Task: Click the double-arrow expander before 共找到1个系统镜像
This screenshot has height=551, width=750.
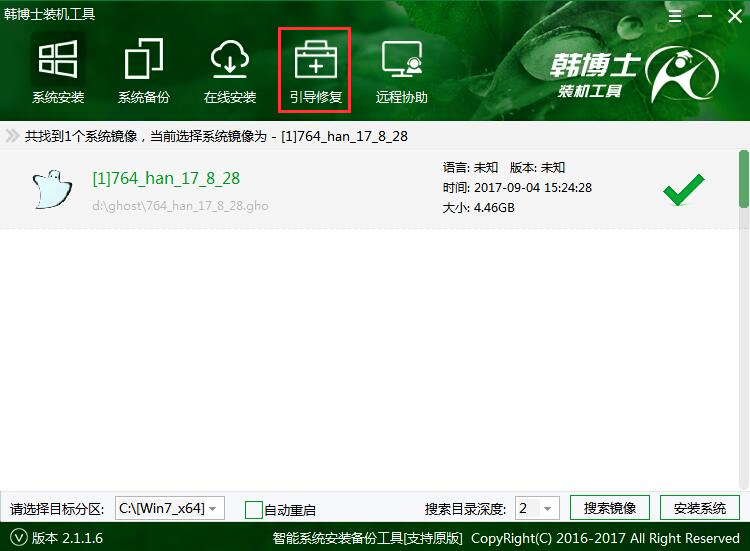Action: [x=12, y=136]
